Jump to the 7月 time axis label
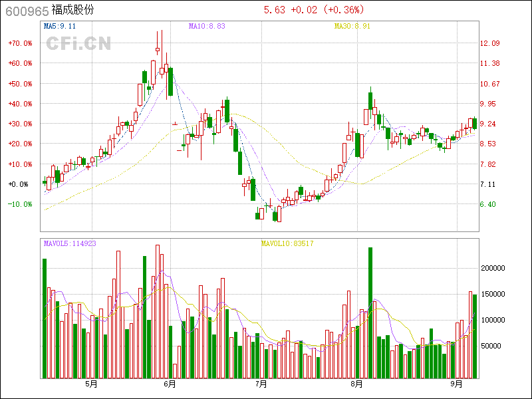The width and height of the screenshot is (532, 399). point(261,384)
